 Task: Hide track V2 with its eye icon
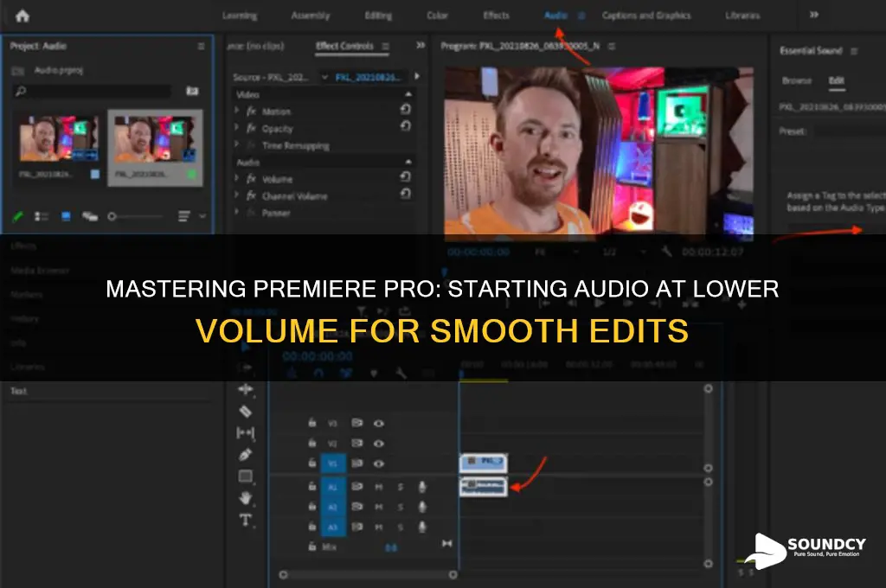[x=379, y=444]
